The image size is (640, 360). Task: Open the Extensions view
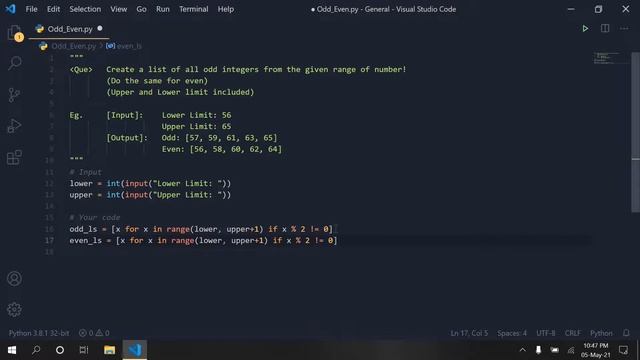pos(14,157)
